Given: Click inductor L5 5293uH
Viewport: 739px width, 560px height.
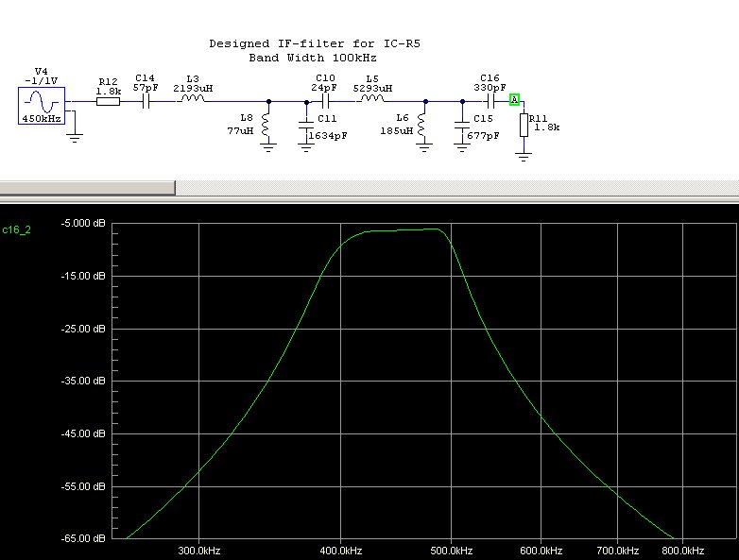Looking at the screenshot, I should (x=372, y=98).
